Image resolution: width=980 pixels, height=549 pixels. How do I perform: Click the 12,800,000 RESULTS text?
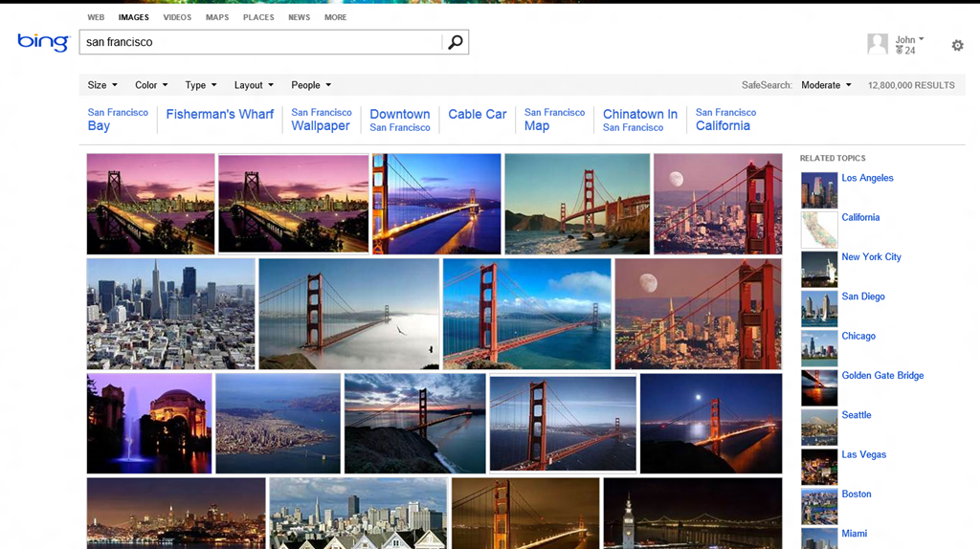(x=911, y=85)
